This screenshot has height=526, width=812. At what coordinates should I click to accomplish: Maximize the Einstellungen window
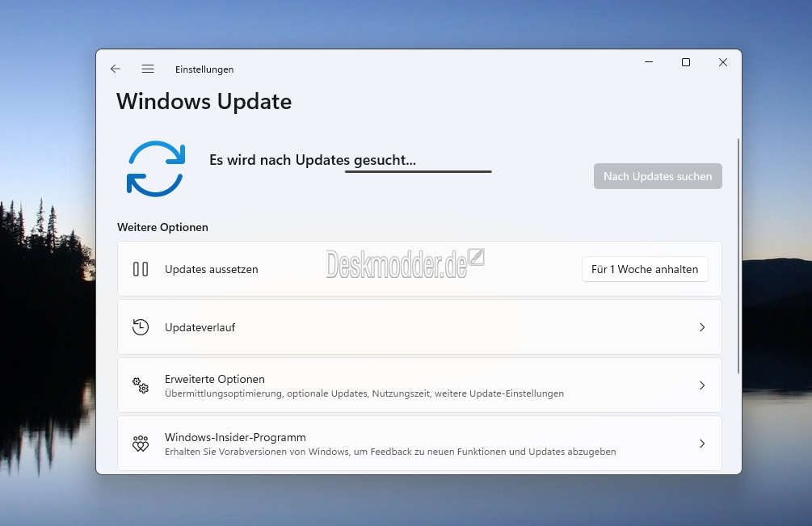686,62
